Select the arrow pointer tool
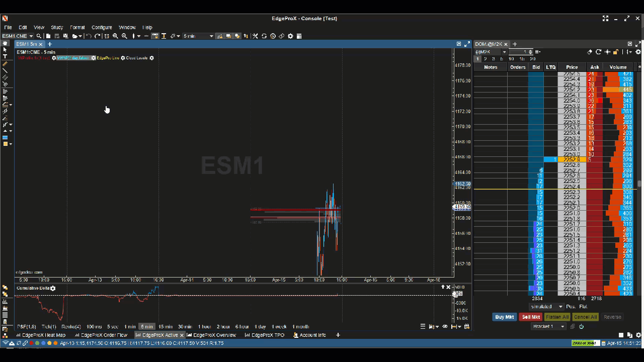This screenshot has width=644, height=362. tap(5, 50)
